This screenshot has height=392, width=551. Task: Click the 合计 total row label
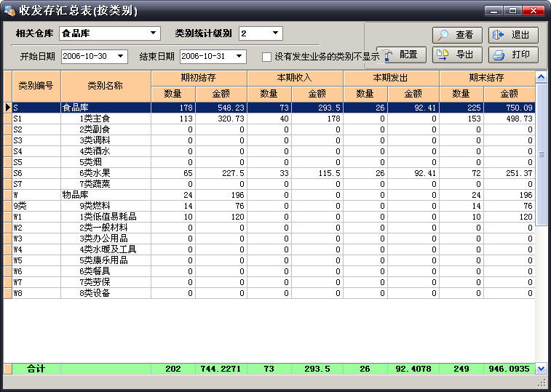(x=36, y=369)
